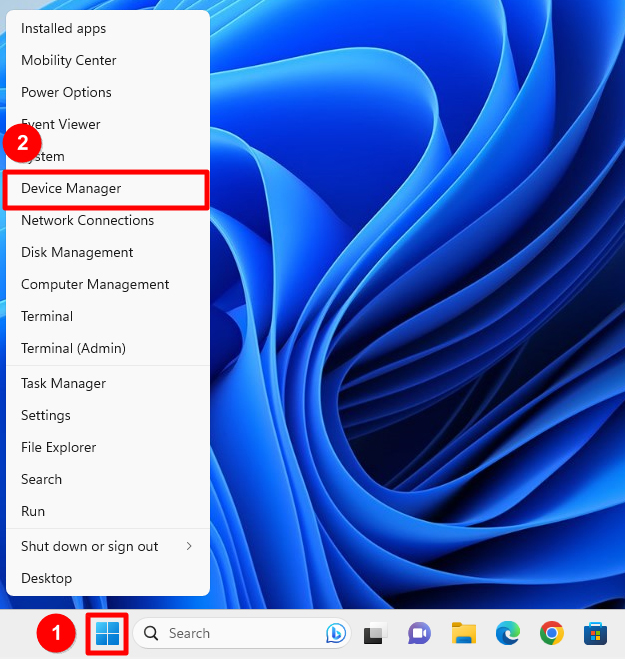625x659 pixels.
Task: Open Run from the context menu
Action: coord(108,511)
